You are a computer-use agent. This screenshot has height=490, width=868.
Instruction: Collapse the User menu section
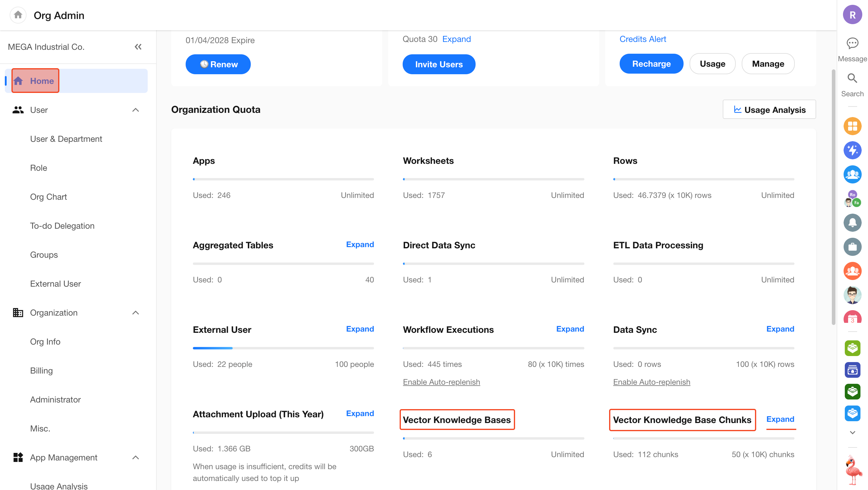(x=135, y=110)
